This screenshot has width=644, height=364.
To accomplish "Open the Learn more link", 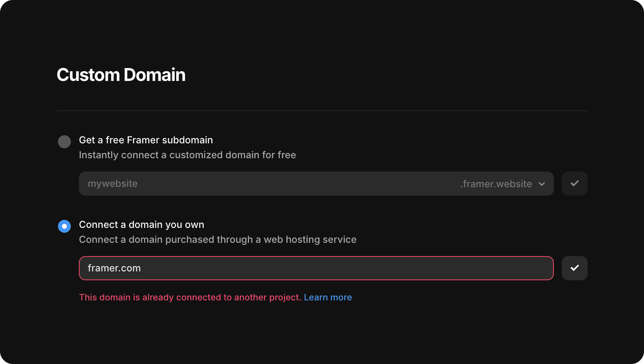I will (x=328, y=298).
